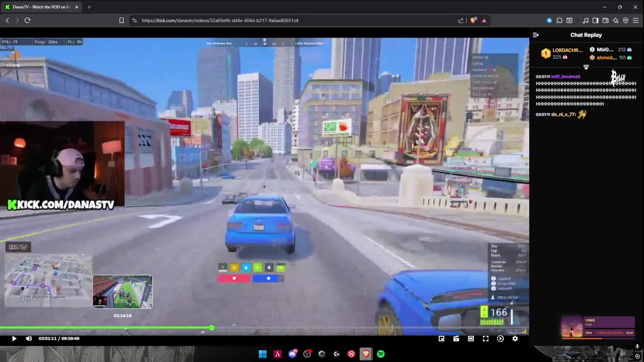Open the browser hamburger menu

tap(636, 20)
